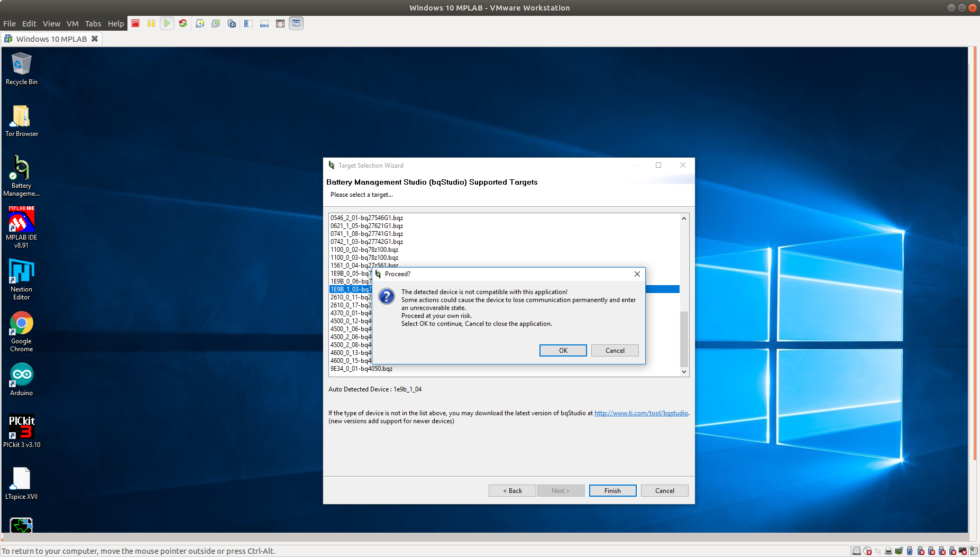The image size is (980, 557).
Task: Click the thumbnail bar view icon
Action: point(264,23)
